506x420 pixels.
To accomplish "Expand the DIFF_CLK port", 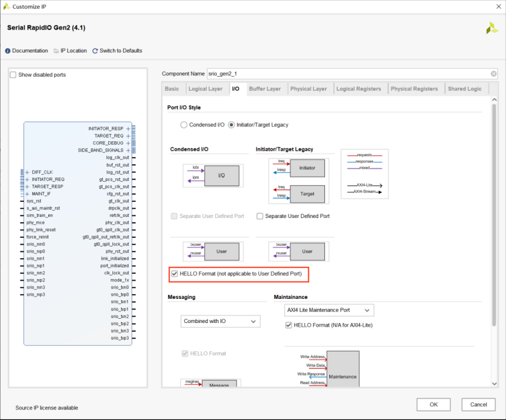I will pyautogui.click(x=27, y=172).
